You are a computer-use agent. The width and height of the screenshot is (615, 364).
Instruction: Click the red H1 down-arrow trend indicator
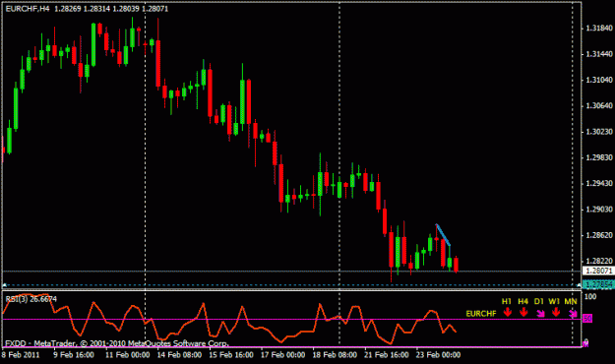click(x=508, y=313)
